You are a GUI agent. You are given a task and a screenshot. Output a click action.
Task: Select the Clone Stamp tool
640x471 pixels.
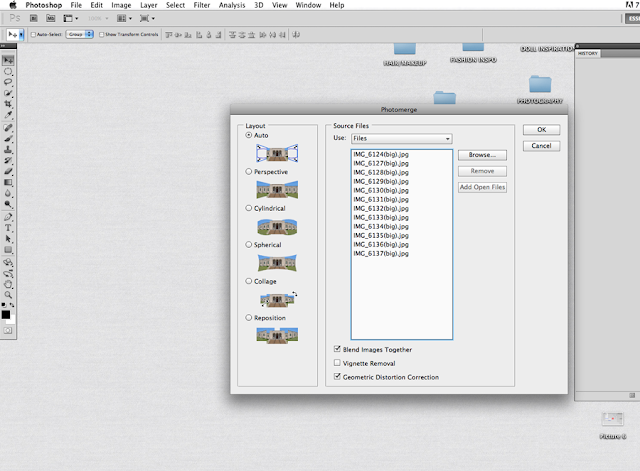point(8,150)
